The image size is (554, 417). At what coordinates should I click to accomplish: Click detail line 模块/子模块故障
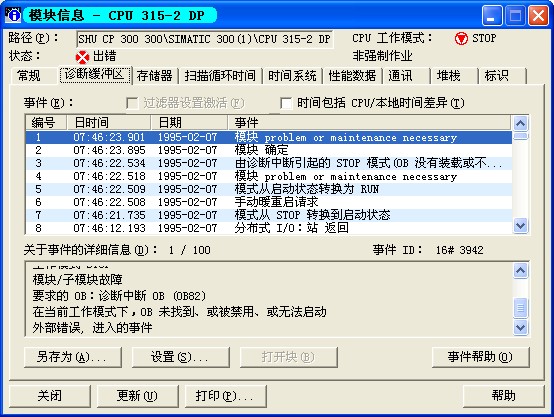77,280
